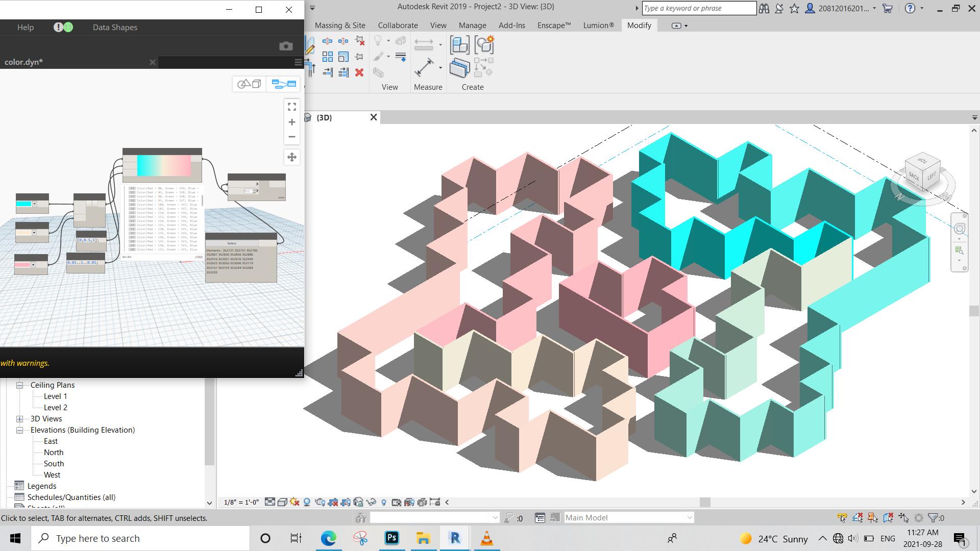The image size is (980, 551).
Task: Click the Dynamo zoom to fit icon
Action: (x=292, y=107)
